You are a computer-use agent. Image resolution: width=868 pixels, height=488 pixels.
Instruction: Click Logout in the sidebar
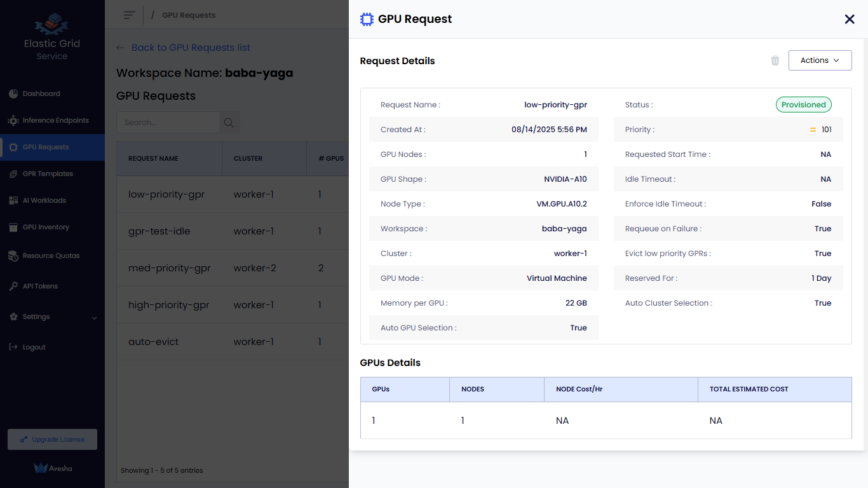[x=34, y=347]
